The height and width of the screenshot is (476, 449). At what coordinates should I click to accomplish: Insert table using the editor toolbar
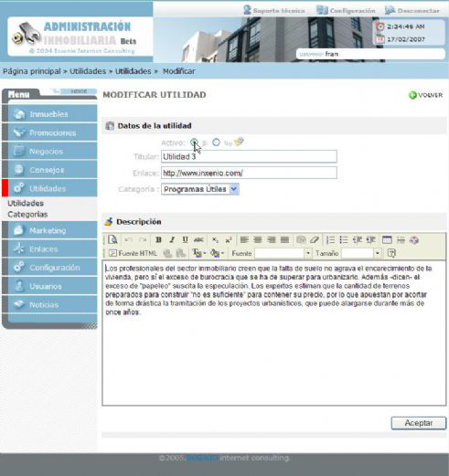pyautogui.click(x=387, y=240)
